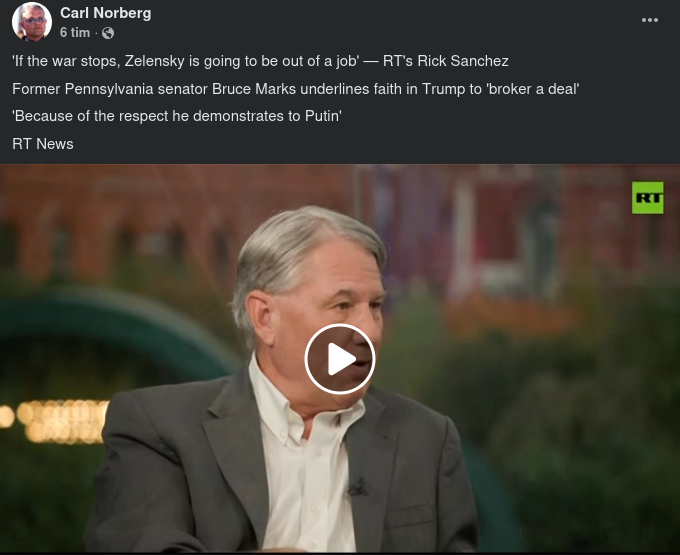Click the 'RT News' caption text
The width and height of the screenshot is (680, 555).
coord(43,144)
